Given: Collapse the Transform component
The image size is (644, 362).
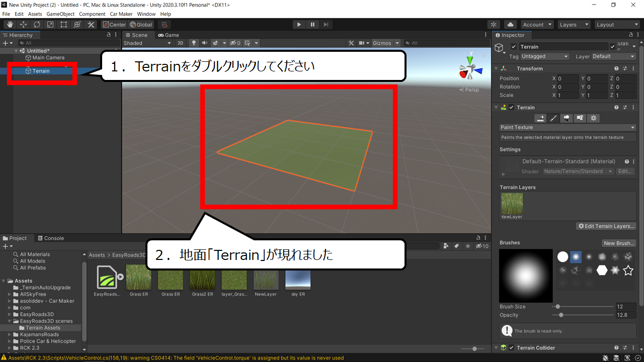Looking at the screenshot, I should tap(496, 69).
